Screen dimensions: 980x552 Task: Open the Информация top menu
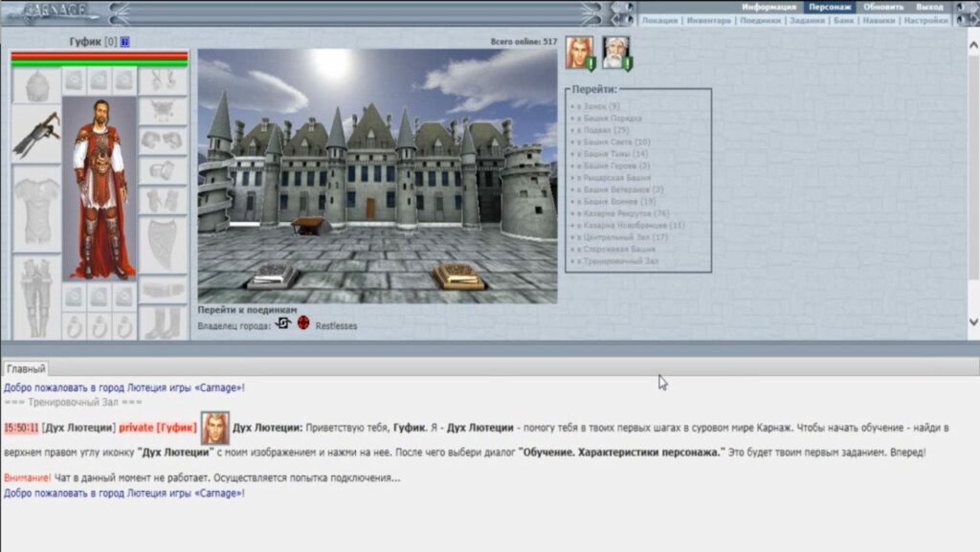click(x=768, y=7)
